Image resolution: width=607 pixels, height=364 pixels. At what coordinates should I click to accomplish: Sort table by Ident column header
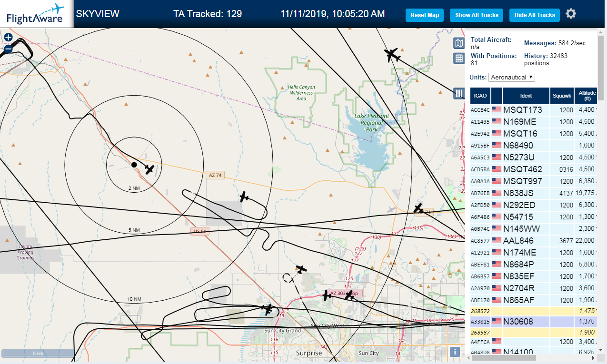[x=526, y=96]
